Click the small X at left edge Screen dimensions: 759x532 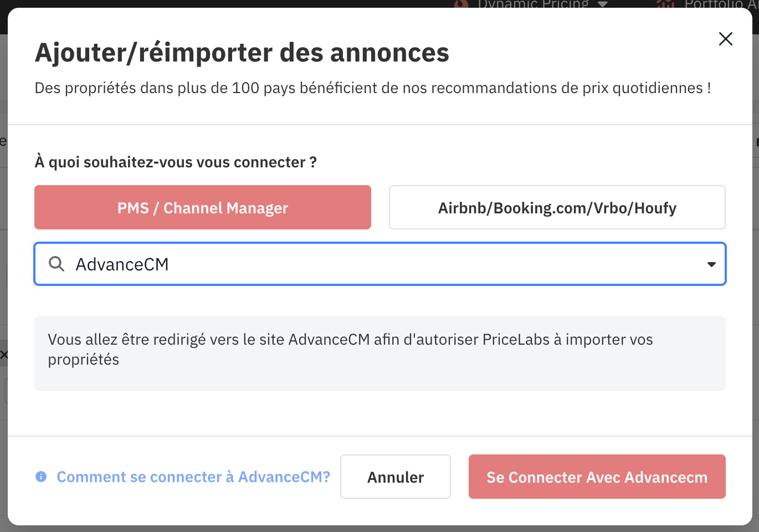(4, 355)
